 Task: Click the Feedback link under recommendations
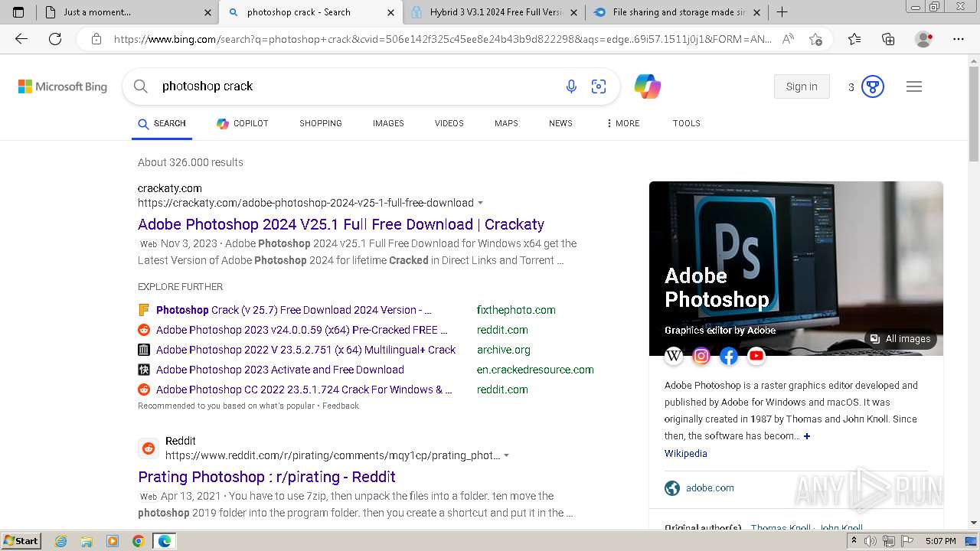click(x=340, y=406)
